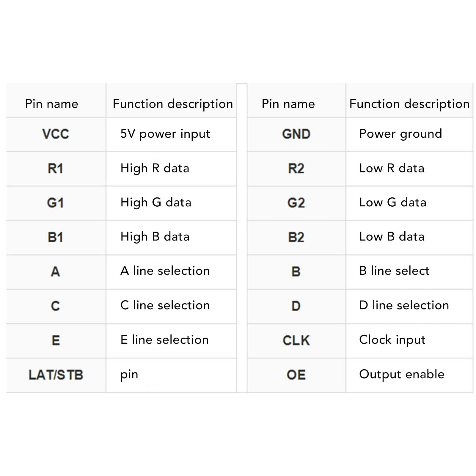Select the R2 pin cell
Image resolution: width=476 pixels, height=476 pixels.
coord(296,169)
